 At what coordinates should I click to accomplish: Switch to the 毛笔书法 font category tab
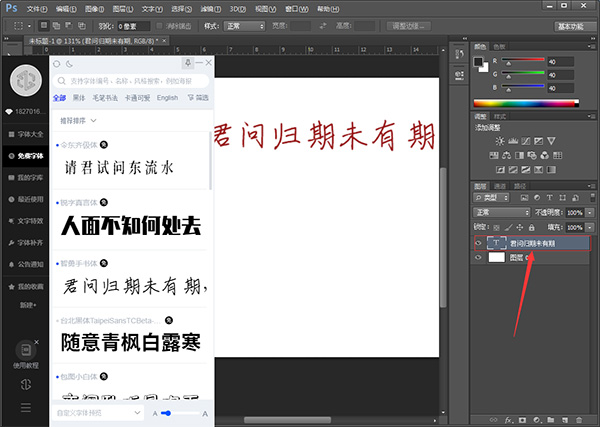pos(108,98)
